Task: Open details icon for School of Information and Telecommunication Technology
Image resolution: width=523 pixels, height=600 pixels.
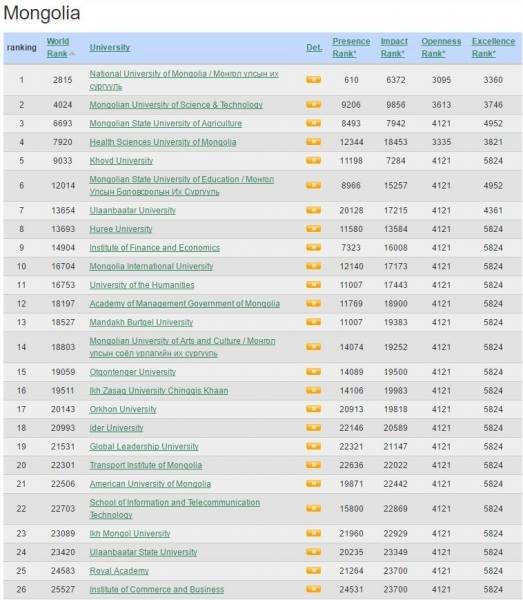Action: (313, 509)
